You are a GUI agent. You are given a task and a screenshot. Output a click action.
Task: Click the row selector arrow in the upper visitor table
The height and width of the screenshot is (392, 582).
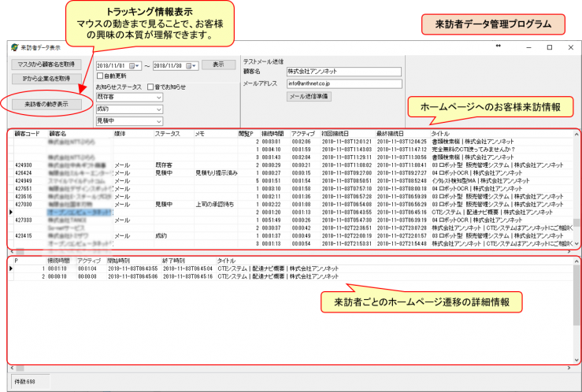11,212
